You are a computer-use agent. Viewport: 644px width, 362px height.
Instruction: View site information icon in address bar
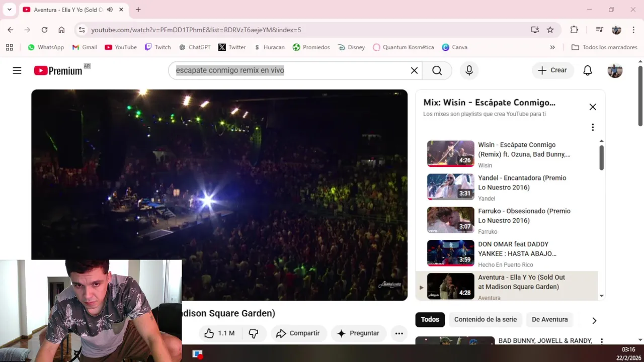83,30
